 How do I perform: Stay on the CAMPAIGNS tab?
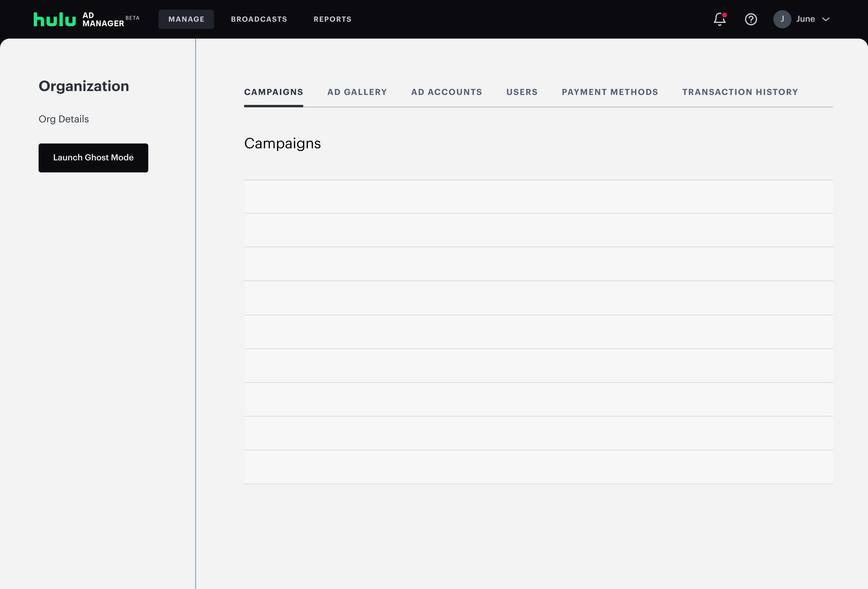(273, 92)
